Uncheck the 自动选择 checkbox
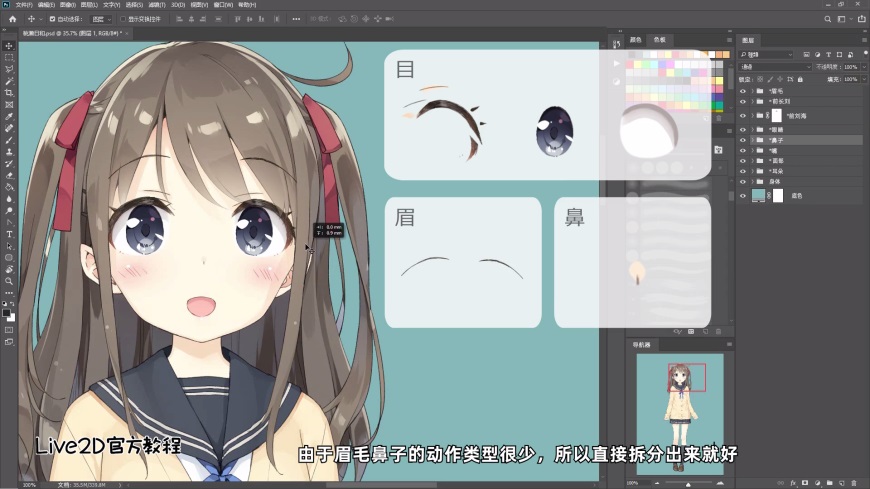This screenshot has height=489, width=870. pyautogui.click(x=52, y=19)
